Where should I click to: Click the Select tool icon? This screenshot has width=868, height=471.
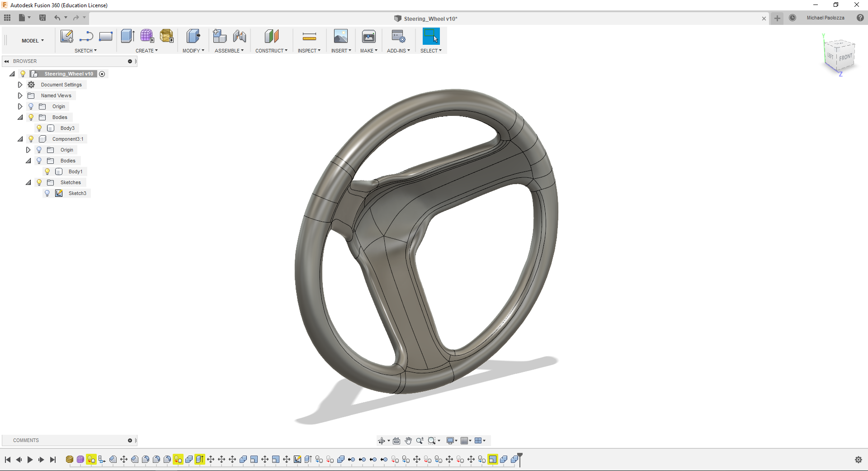431,37
